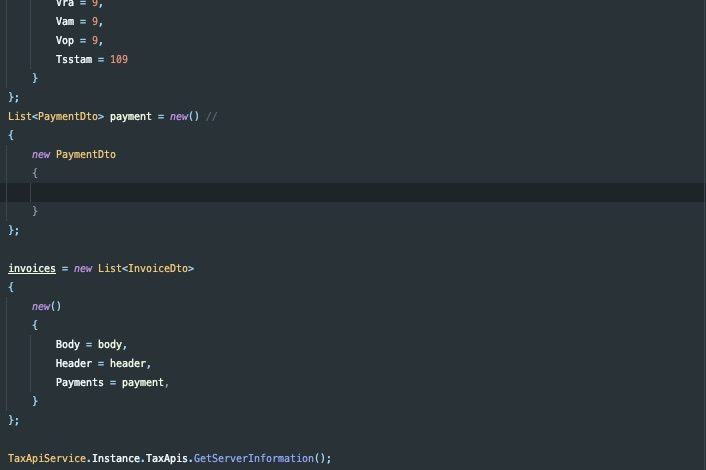Click the PaymentDto after the new keyword
The image size is (706, 470).
point(86,154)
